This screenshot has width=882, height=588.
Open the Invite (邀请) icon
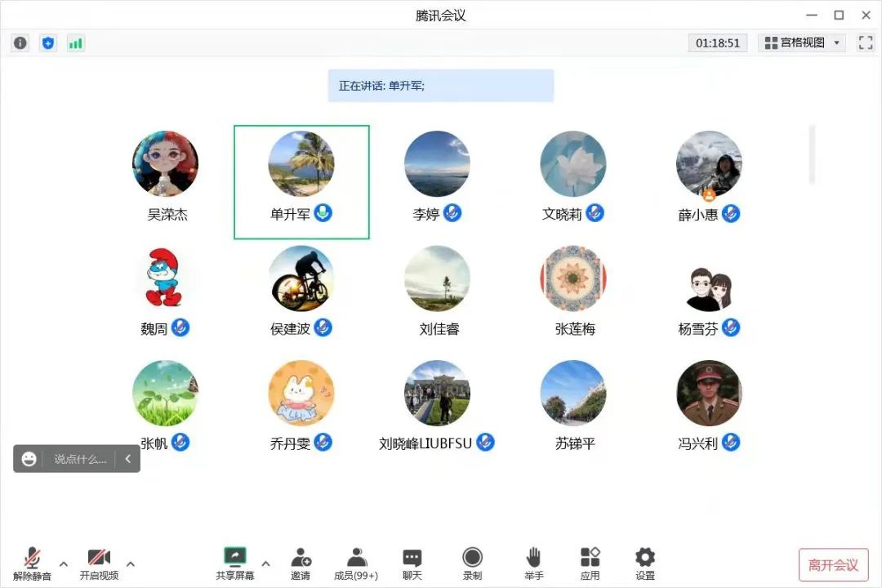point(301,563)
